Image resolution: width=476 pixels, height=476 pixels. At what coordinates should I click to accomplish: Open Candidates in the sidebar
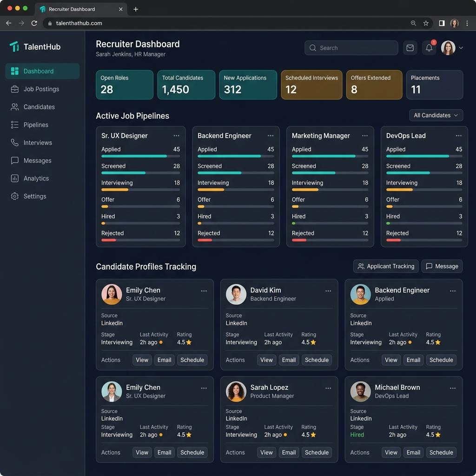(x=42, y=107)
